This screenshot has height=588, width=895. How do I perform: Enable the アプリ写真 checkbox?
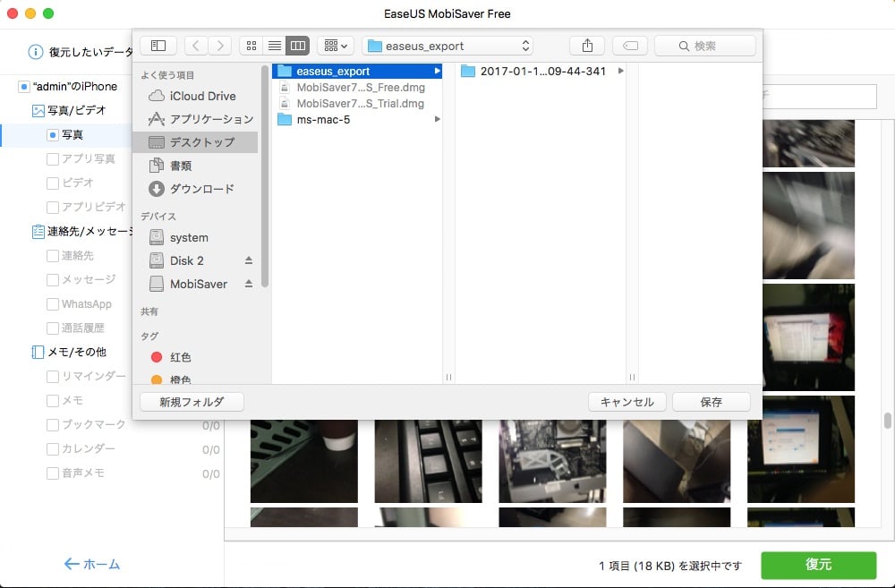pos(53,158)
